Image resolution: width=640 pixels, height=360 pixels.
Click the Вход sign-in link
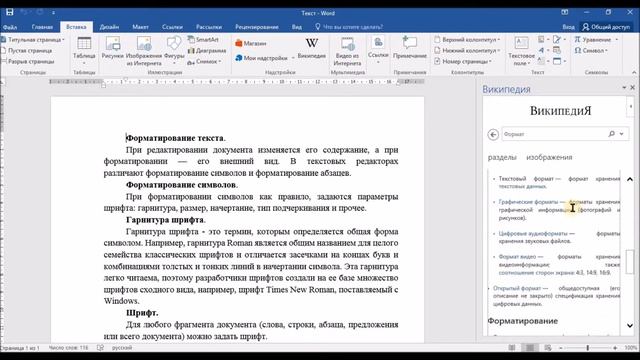(x=569, y=27)
